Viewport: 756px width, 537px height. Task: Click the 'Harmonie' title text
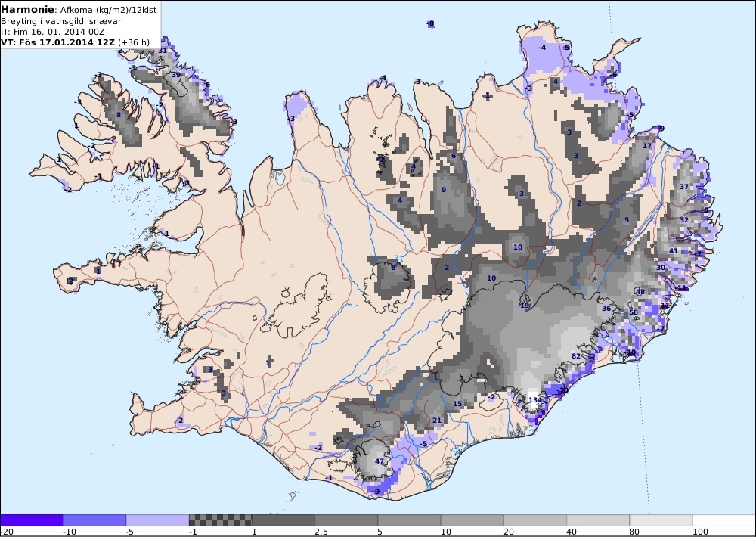click(27, 10)
